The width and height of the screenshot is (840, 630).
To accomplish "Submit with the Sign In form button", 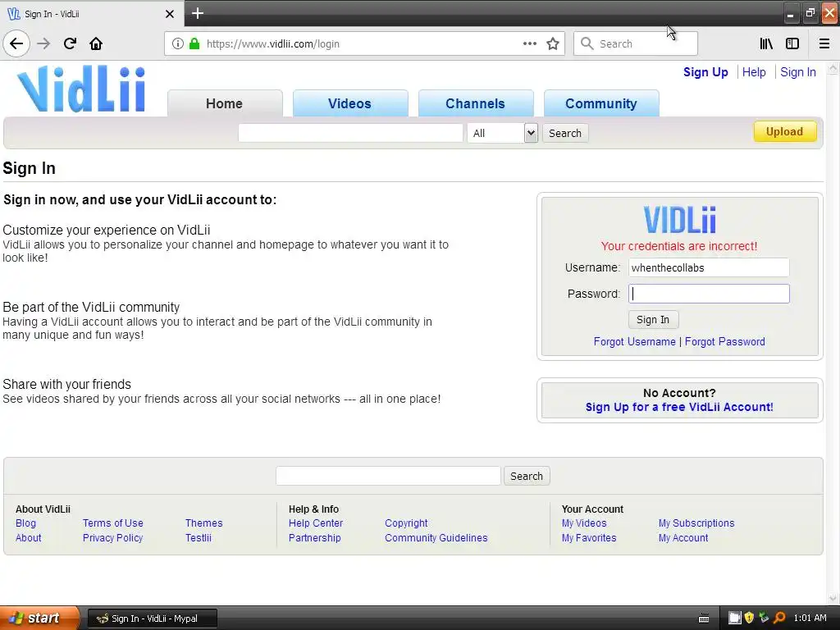I will (x=653, y=320).
